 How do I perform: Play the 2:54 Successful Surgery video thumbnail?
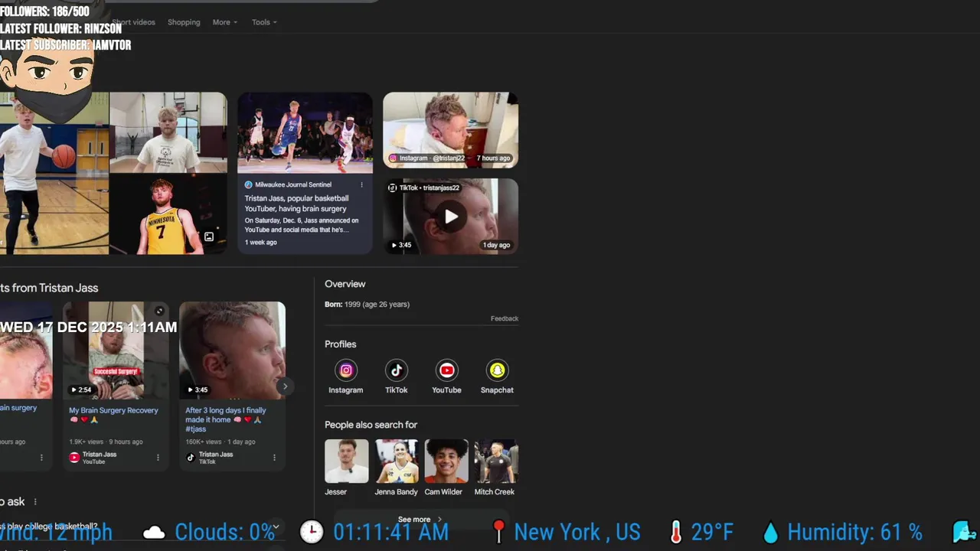(116, 350)
